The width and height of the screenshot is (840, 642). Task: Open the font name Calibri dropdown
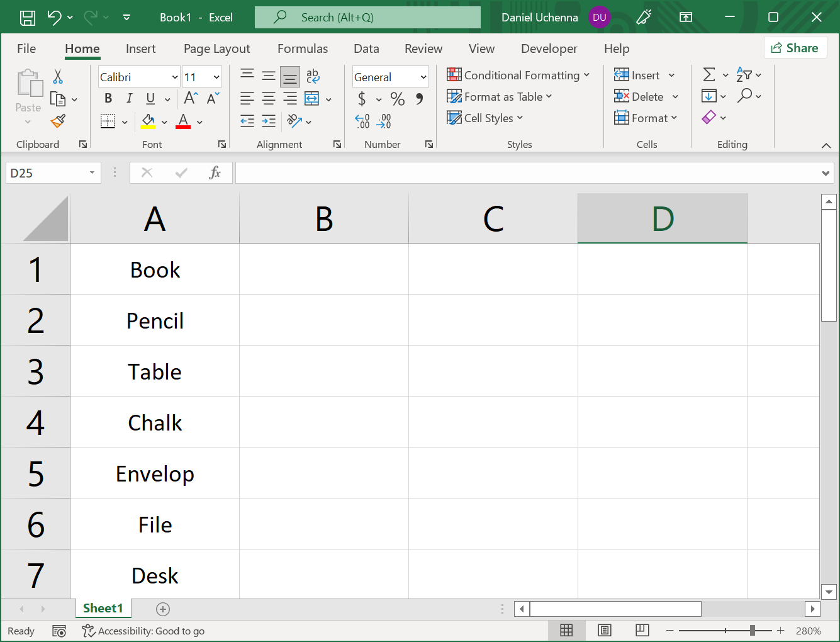[175, 77]
